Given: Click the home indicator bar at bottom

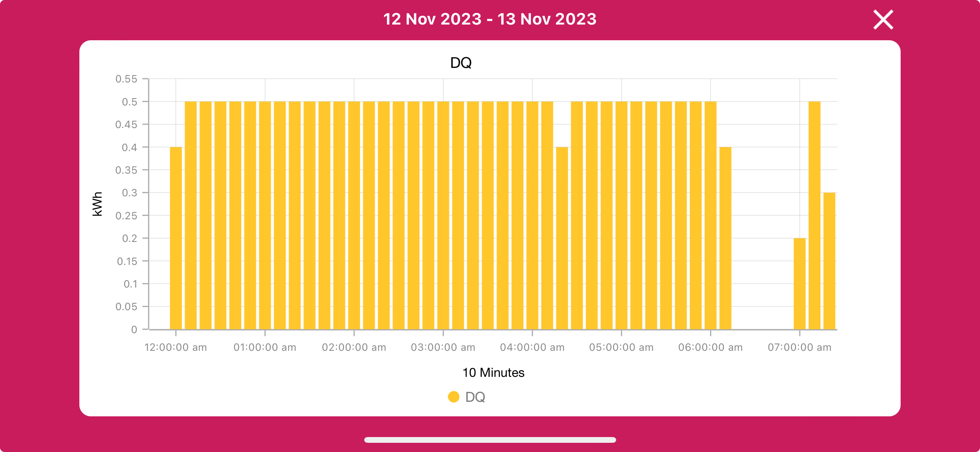Looking at the screenshot, I should point(490,440).
